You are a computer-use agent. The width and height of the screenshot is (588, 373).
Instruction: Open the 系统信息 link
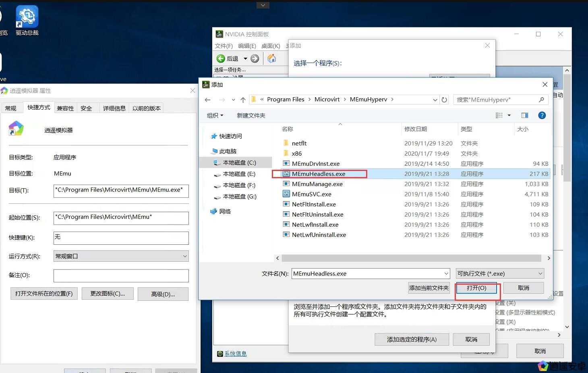click(x=235, y=354)
